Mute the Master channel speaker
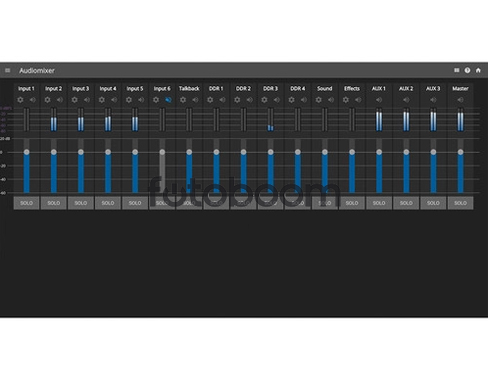Viewport: 488px width, 382px height. tap(460, 100)
